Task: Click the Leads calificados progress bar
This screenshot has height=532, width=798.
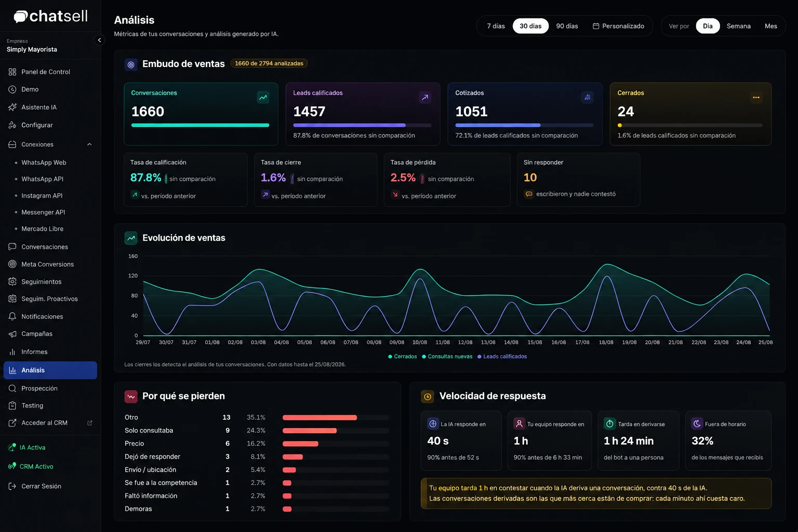Action: point(362,125)
